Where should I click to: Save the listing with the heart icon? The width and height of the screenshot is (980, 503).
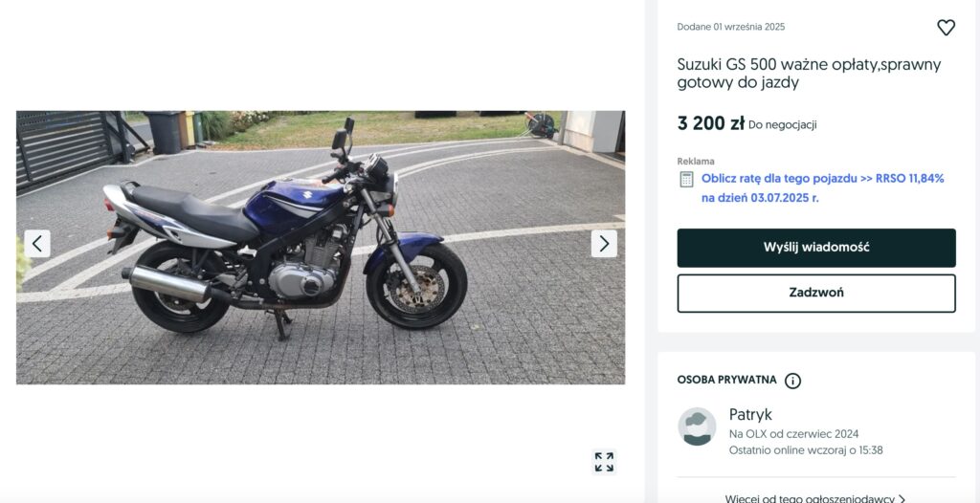[x=946, y=28]
